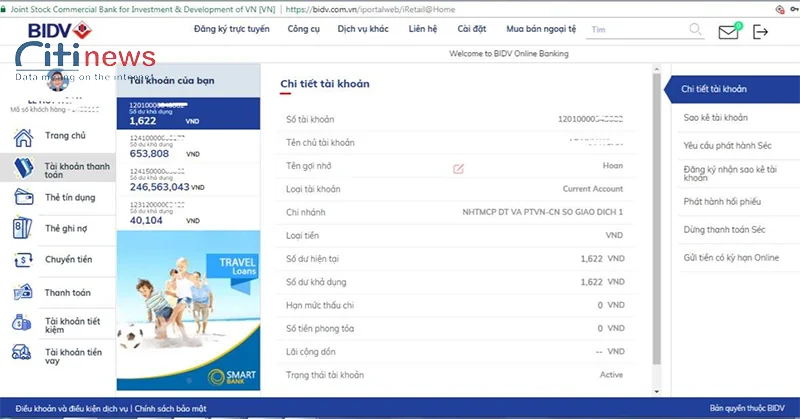Viewport: 800px width, 419px height.
Task: Click the logout exit icon
Action: click(760, 32)
